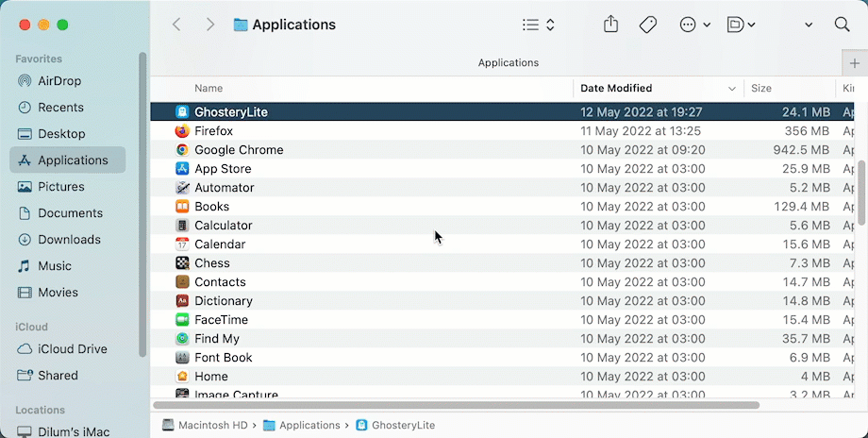868x438 pixels.
Task: Click the Calculator app icon
Action: pos(182,226)
